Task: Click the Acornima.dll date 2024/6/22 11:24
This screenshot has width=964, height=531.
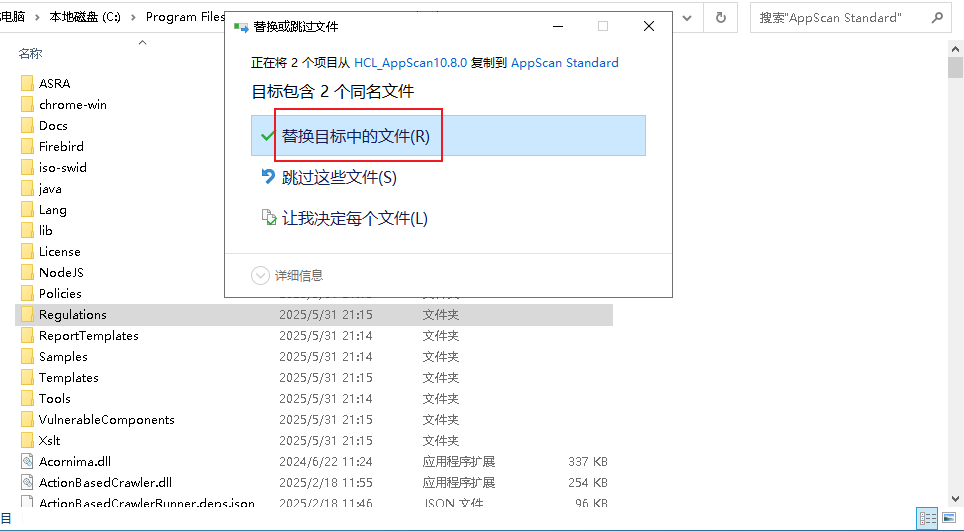Action: (326, 462)
